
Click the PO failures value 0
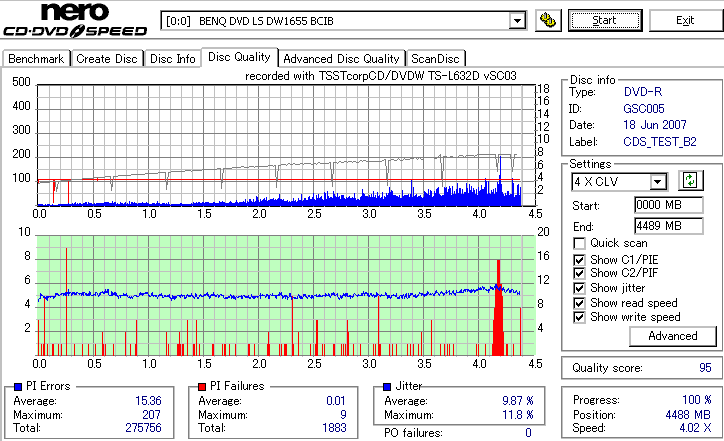click(x=528, y=433)
